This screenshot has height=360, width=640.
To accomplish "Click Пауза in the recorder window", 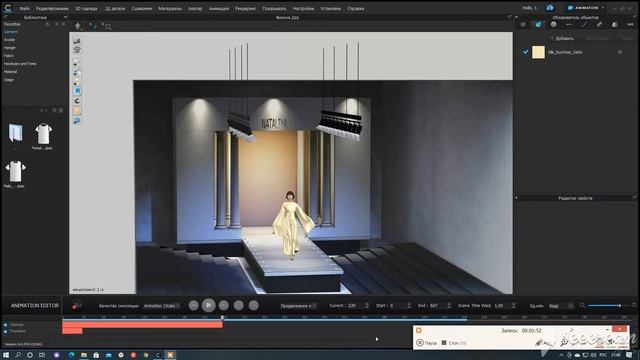I will (427, 343).
